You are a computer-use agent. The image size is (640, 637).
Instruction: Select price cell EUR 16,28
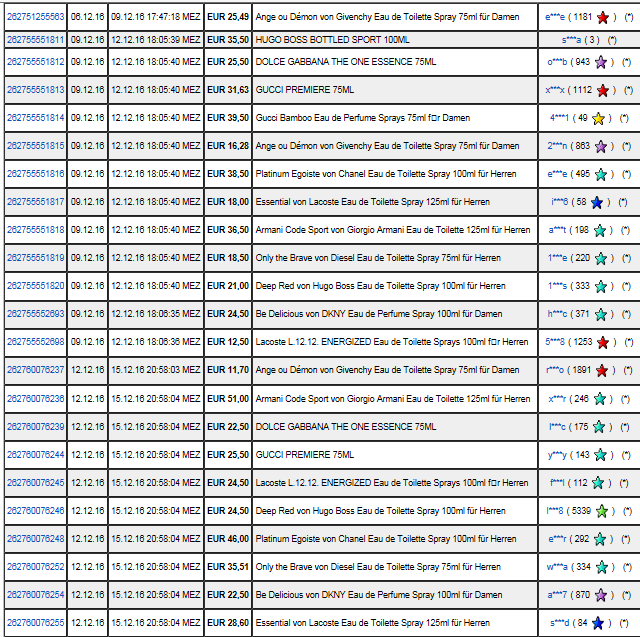pos(228,146)
